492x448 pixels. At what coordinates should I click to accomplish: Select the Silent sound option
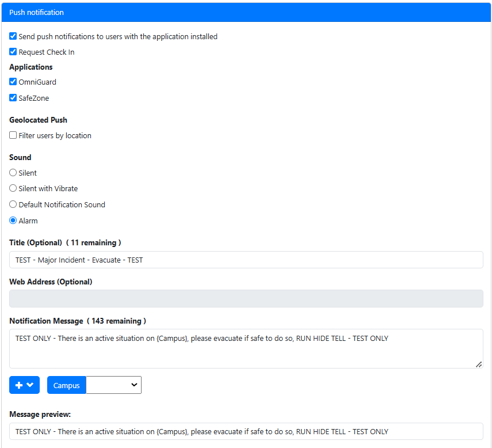coord(13,173)
